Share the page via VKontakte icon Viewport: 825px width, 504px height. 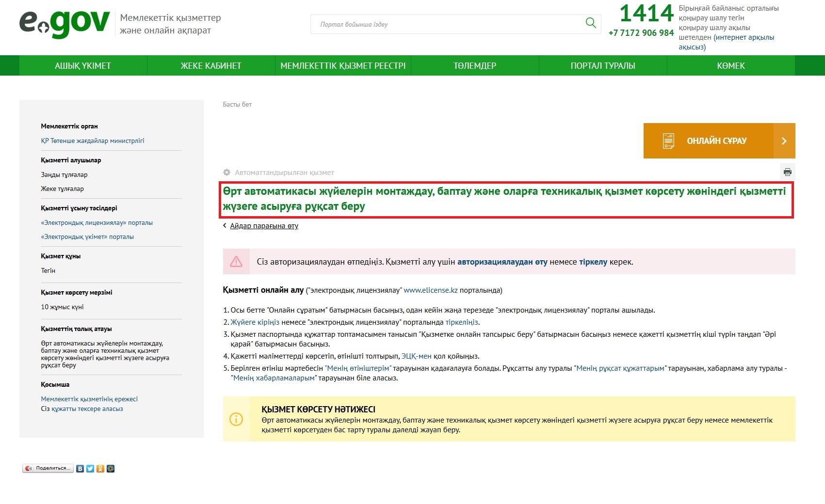tap(79, 469)
